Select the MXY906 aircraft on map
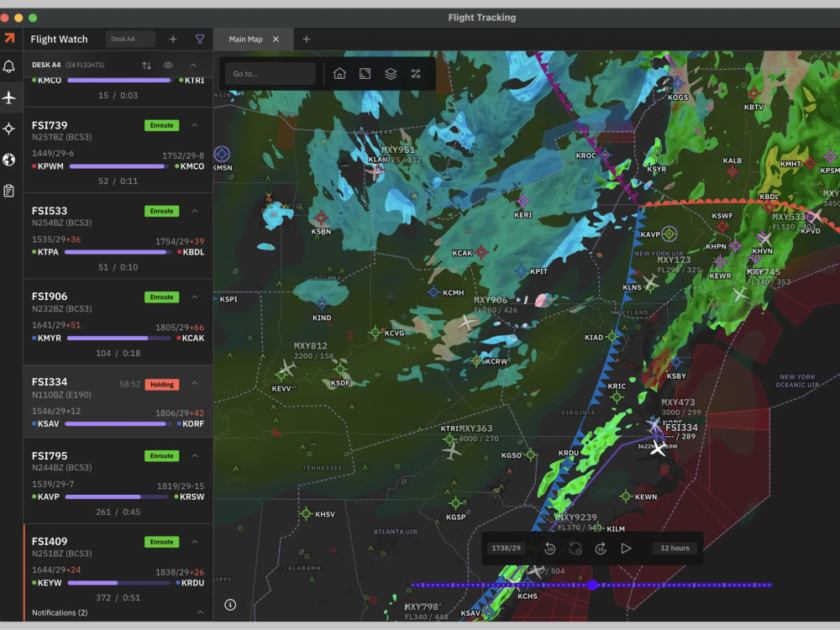 (x=467, y=323)
